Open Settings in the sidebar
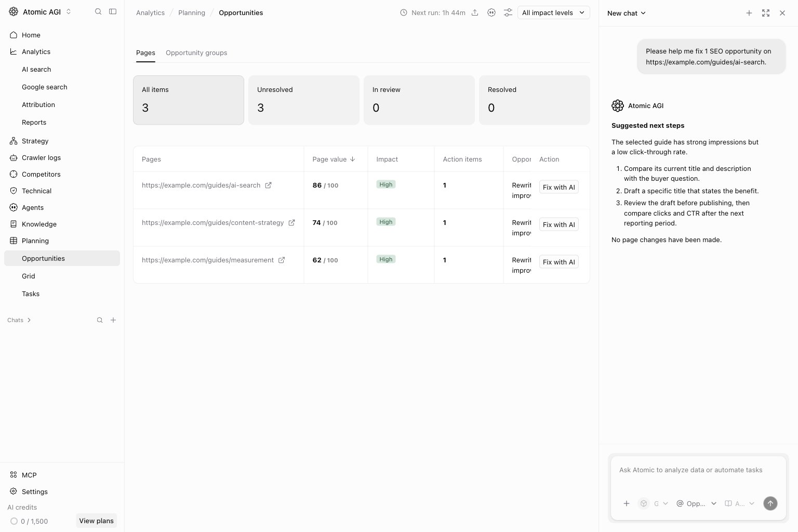Image resolution: width=798 pixels, height=532 pixels. (x=62, y=491)
